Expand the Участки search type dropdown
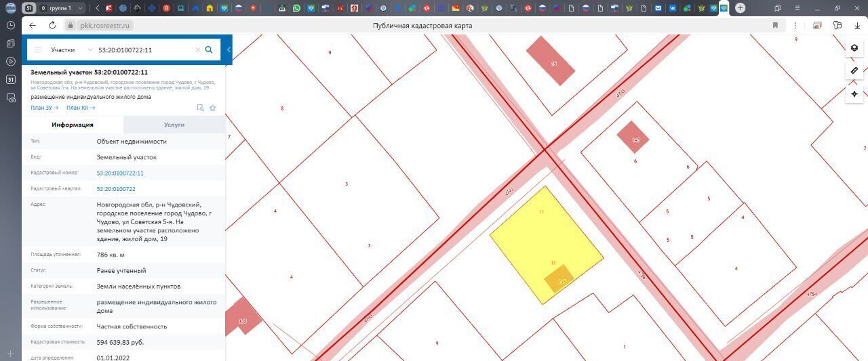The image size is (868, 361). click(x=71, y=49)
